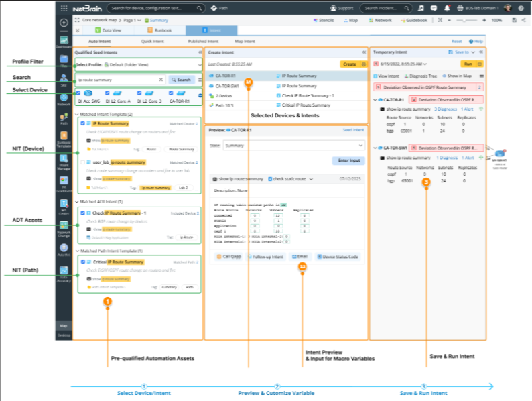
Task: Click the share icon in toolbar
Action: coord(524,20)
